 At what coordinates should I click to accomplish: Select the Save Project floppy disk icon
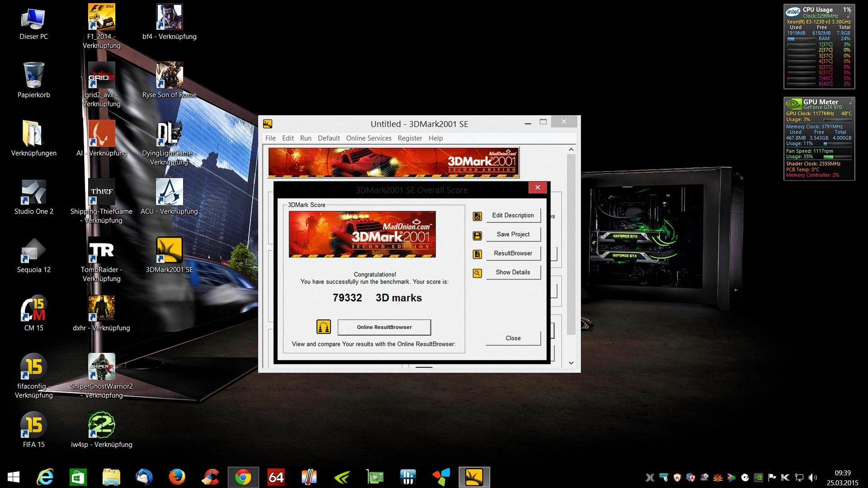pos(477,235)
